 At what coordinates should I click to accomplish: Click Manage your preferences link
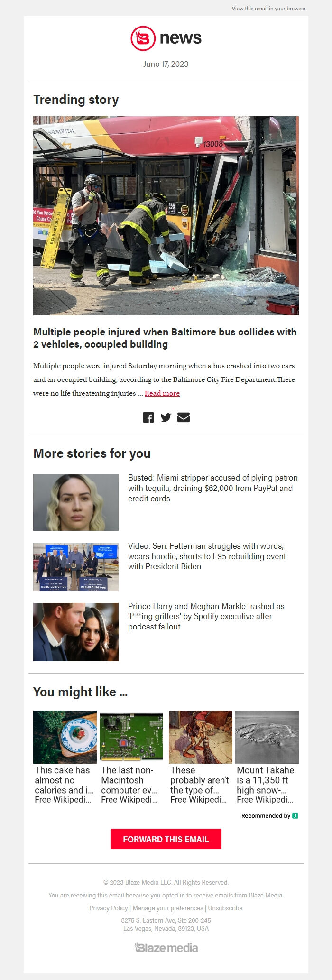click(x=168, y=908)
